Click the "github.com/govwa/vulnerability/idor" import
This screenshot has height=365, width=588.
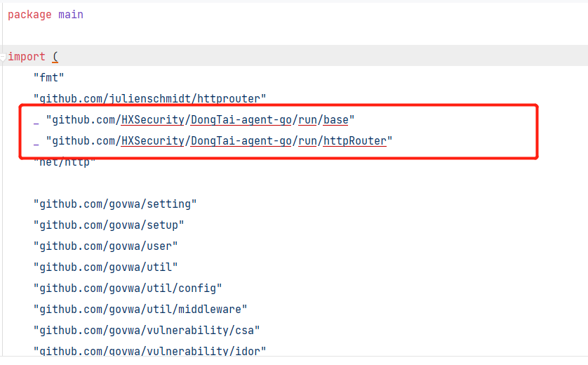(149, 351)
